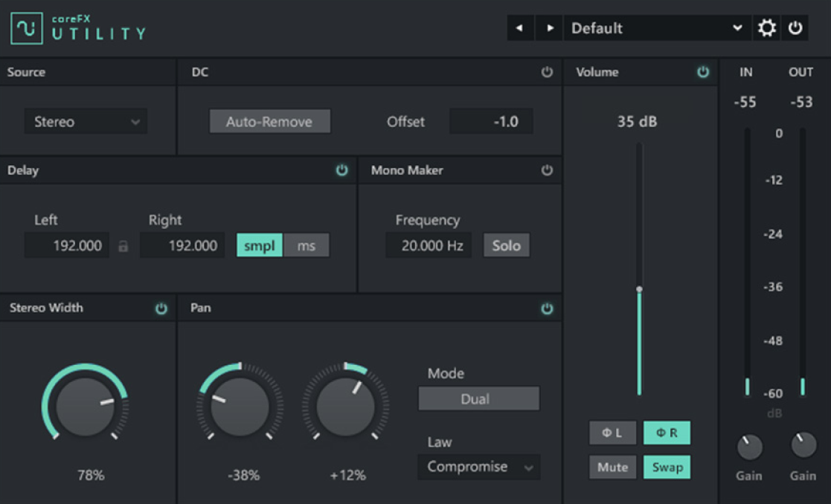Toggle the Pan section power icon
Image resolution: width=831 pixels, height=504 pixels.
tap(547, 308)
